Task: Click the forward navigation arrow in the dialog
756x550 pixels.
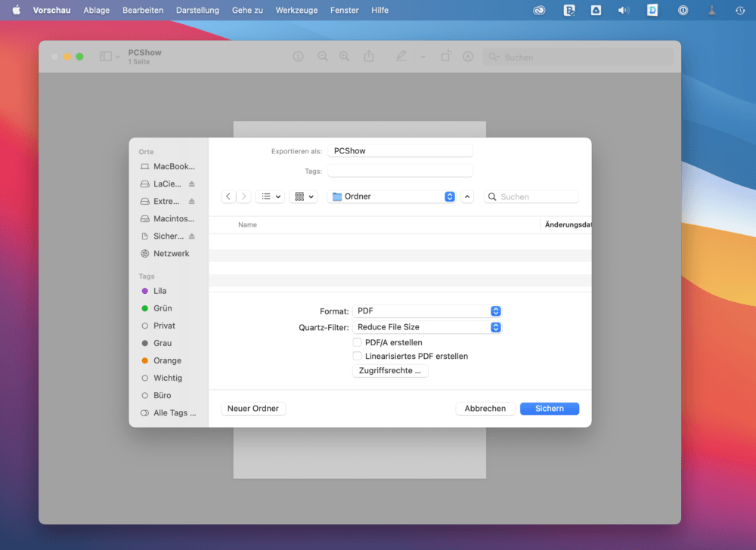Action: tap(243, 196)
